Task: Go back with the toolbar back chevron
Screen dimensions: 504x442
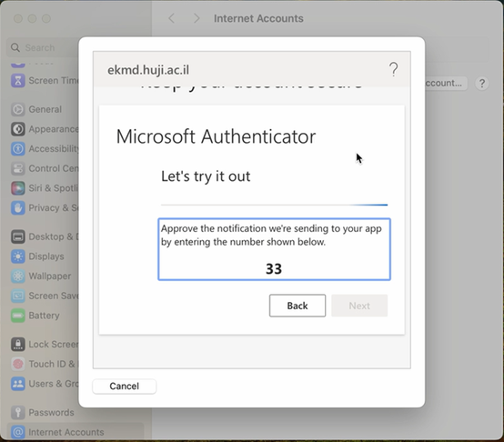Action: (x=172, y=18)
